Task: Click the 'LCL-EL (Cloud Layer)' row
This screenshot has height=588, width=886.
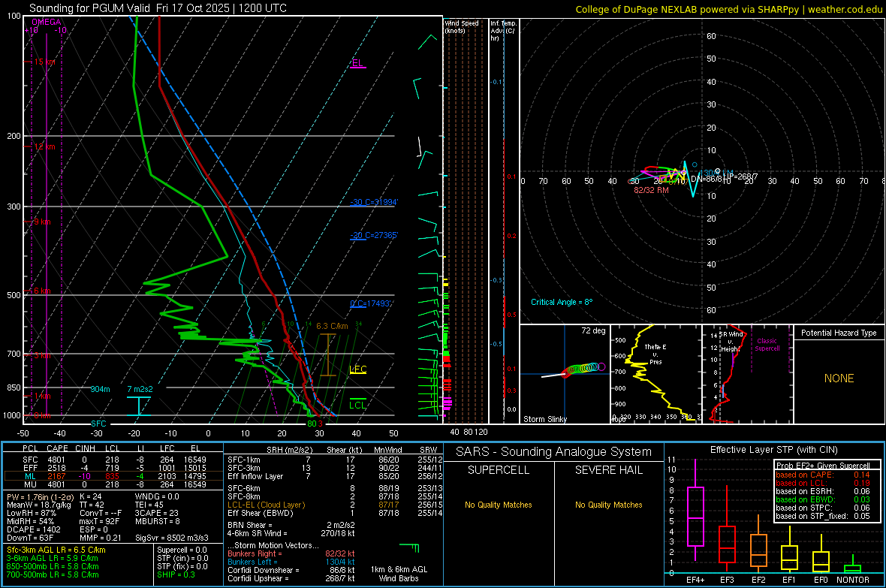Action: coord(333,505)
